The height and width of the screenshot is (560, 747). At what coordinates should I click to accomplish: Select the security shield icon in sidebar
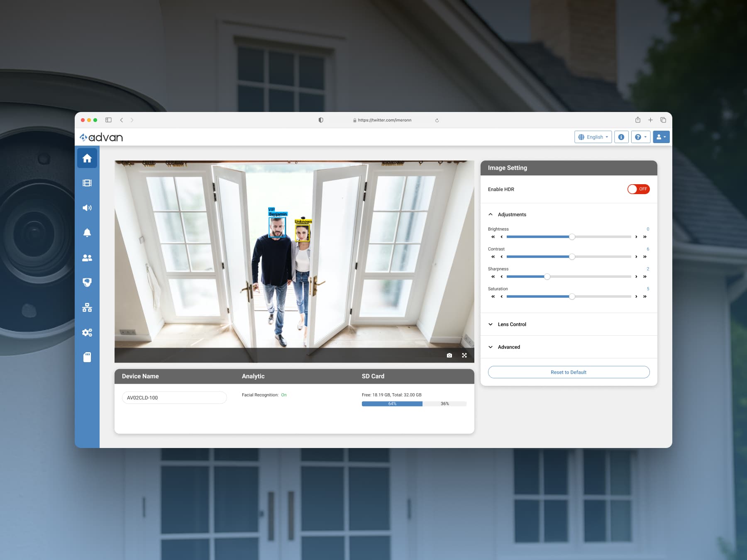pyautogui.click(x=87, y=282)
